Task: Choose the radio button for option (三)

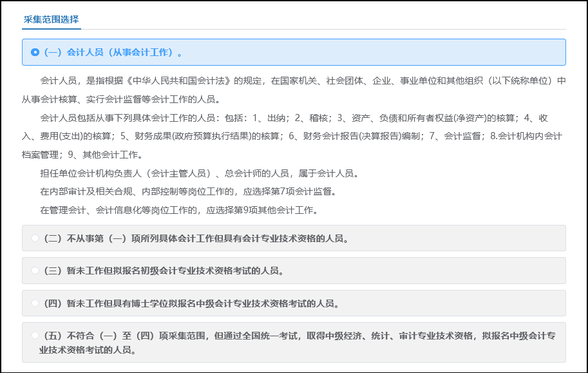Action: (35, 271)
